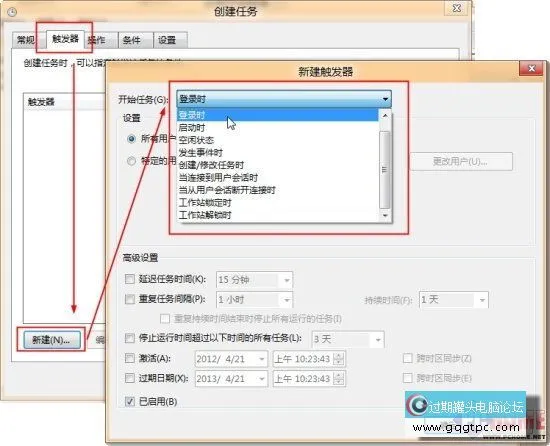Screen dimensions: 550x446
Task: Open the 设置 tab in 创建任务
Action: coord(170,40)
